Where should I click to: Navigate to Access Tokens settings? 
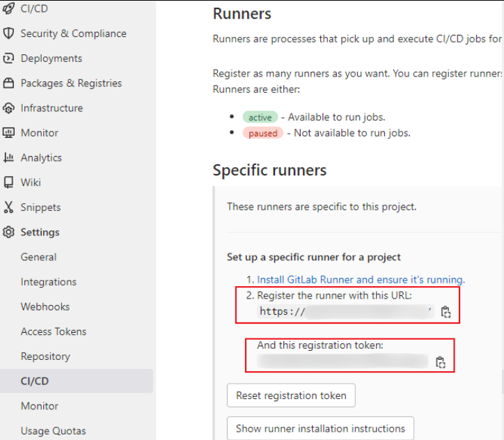(x=54, y=331)
